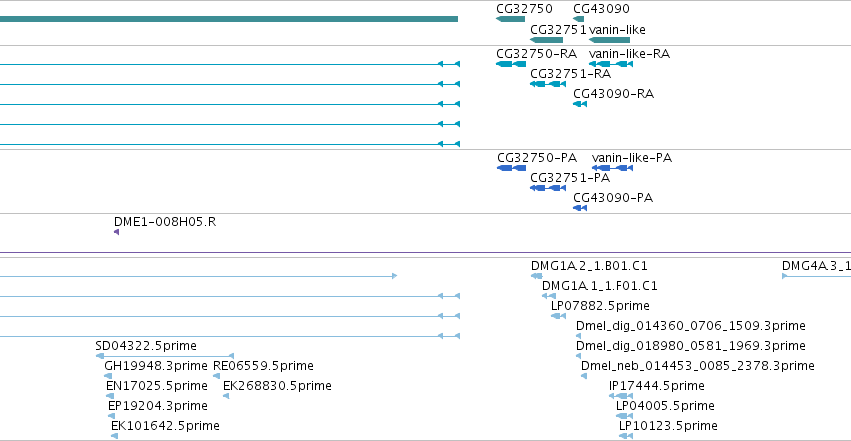Viewport: 851px width, 441px height.
Task: Select Dmel_dig_014360_0706_1509.3prime
Action: pos(690,326)
